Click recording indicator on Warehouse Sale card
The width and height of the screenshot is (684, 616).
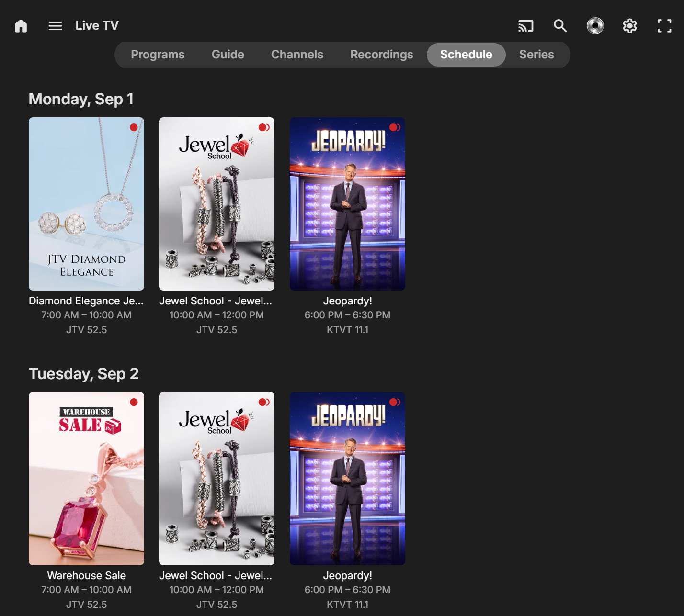[134, 402]
